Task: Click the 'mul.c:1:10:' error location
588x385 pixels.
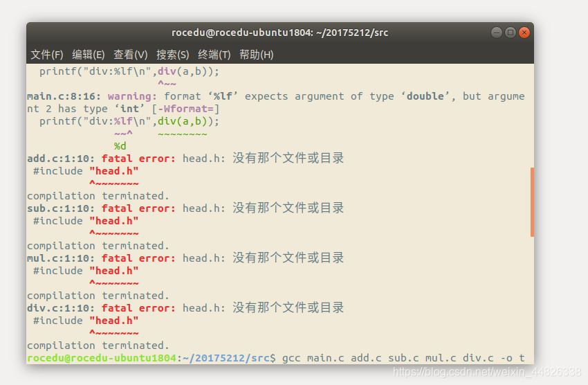Action: click(61, 258)
